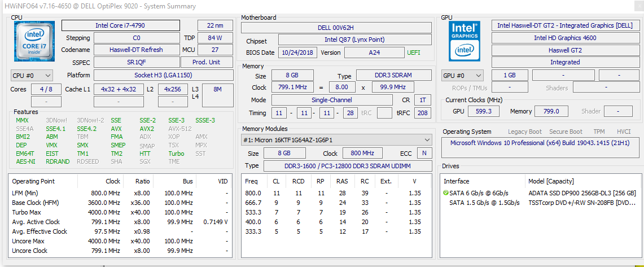
Task: Click the BIOS version A24 field
Action: click(x=374, y=52)
